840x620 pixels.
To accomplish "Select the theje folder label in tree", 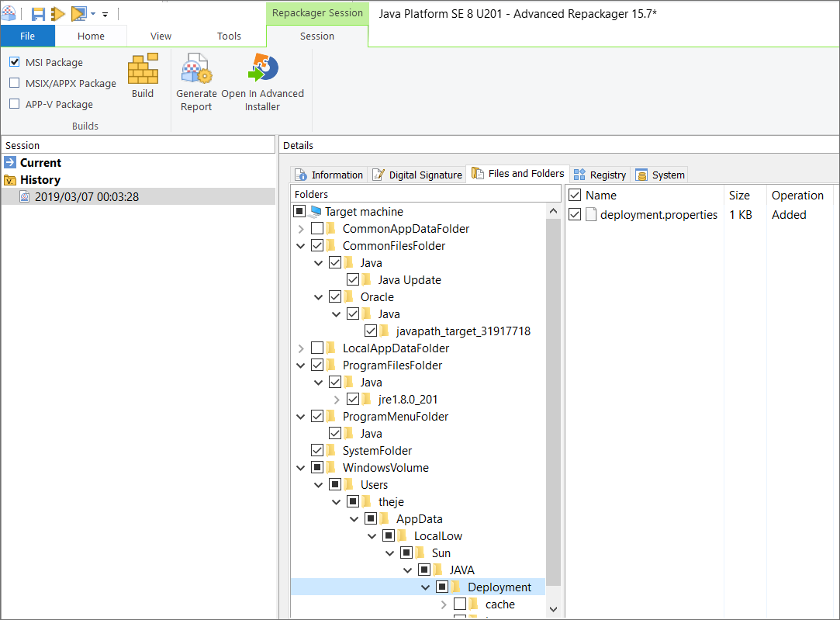I will [x=391, y=502].
